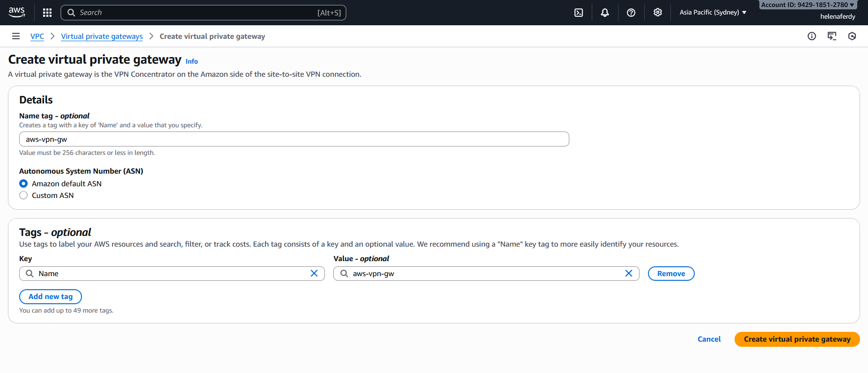
Task: Open the info panel circle icon
Action: tap(812, 36)
